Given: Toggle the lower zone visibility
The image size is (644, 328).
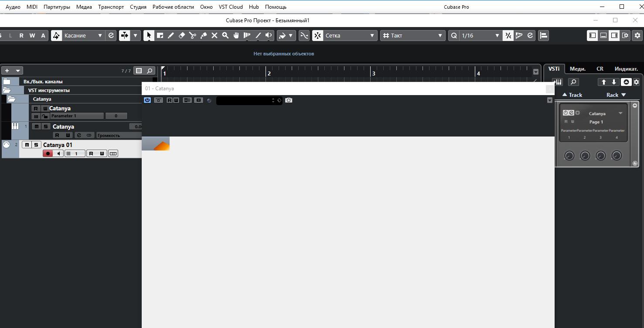Looking at the screenshot, I should coord(603,35).
